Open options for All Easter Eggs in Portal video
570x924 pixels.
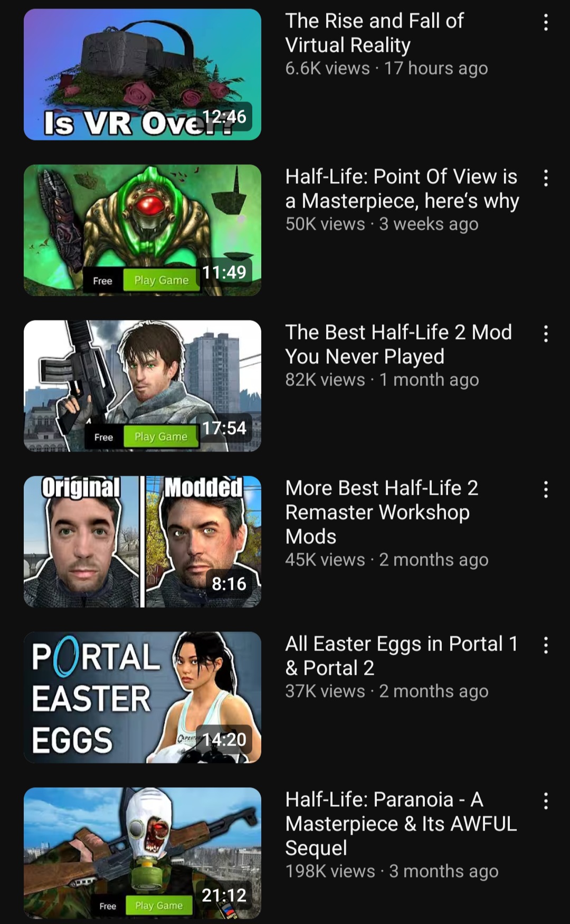click(x=546, y=645)
